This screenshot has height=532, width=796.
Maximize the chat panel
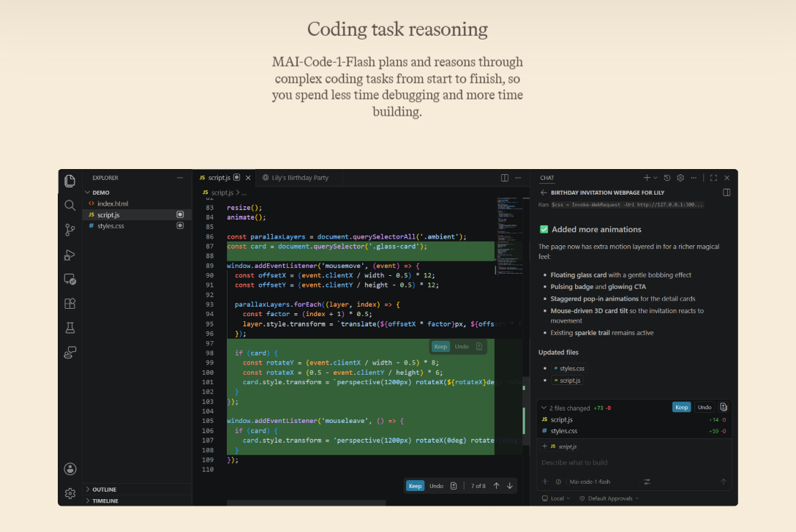coord(713,178)
